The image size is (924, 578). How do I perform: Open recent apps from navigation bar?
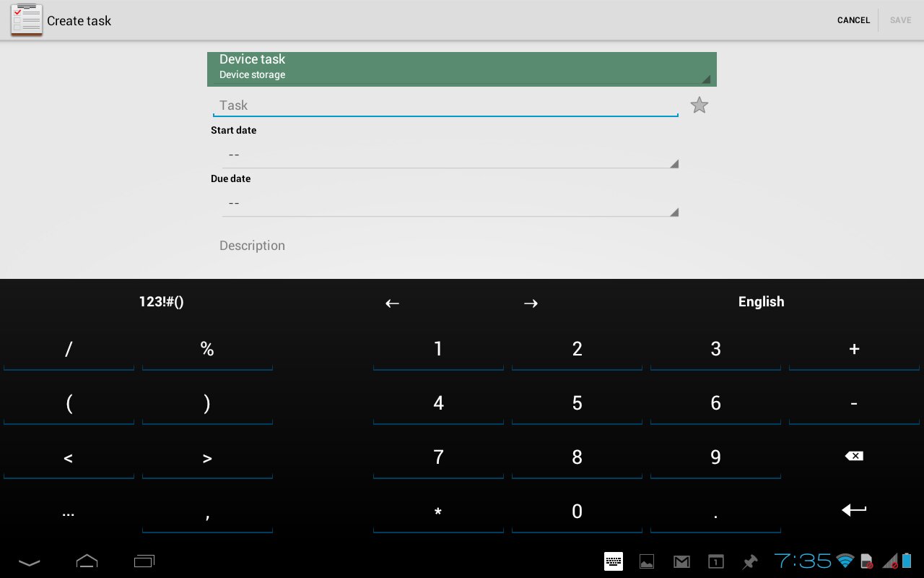pyautogui.click(x=144, y=561)
